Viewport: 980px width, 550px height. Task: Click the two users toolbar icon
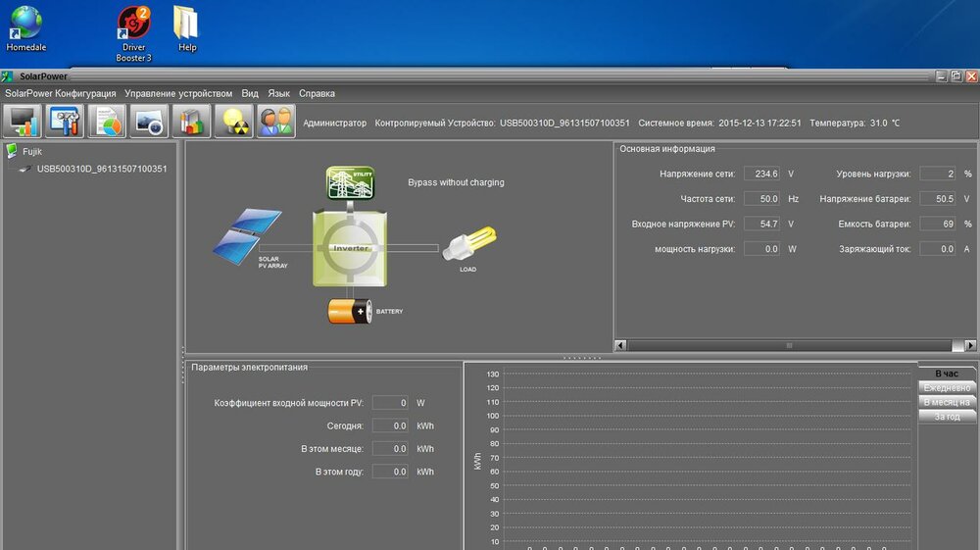pyautogui.click(x=275, y=122)
